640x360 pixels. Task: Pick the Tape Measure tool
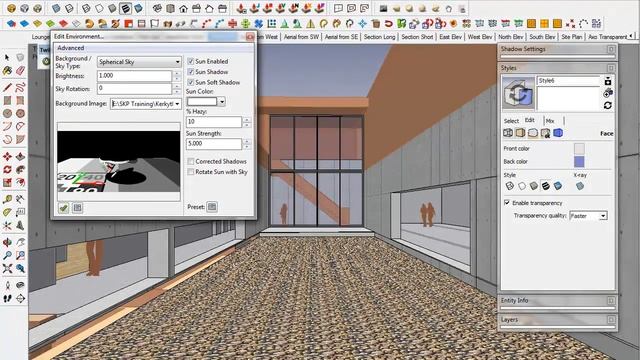pyautogui.click(x=7, y=199)
